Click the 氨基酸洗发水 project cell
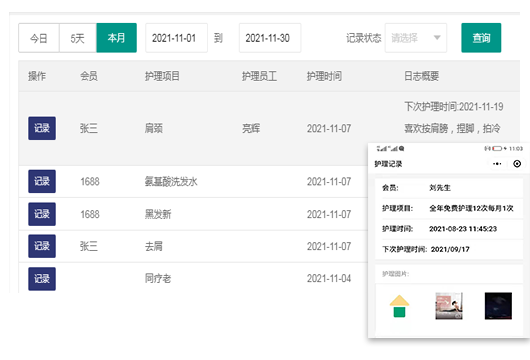 click(171, 182)
